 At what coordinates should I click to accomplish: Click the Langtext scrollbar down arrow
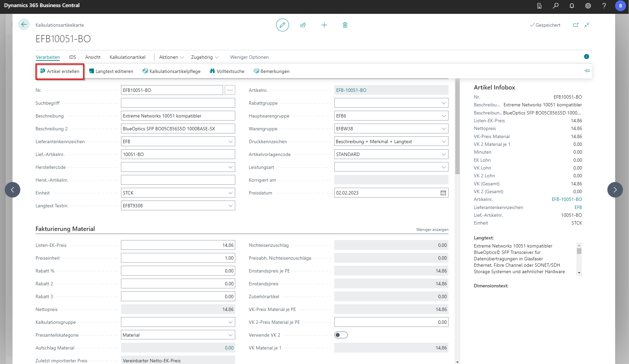pyautogui.click(x=579, y=273)
